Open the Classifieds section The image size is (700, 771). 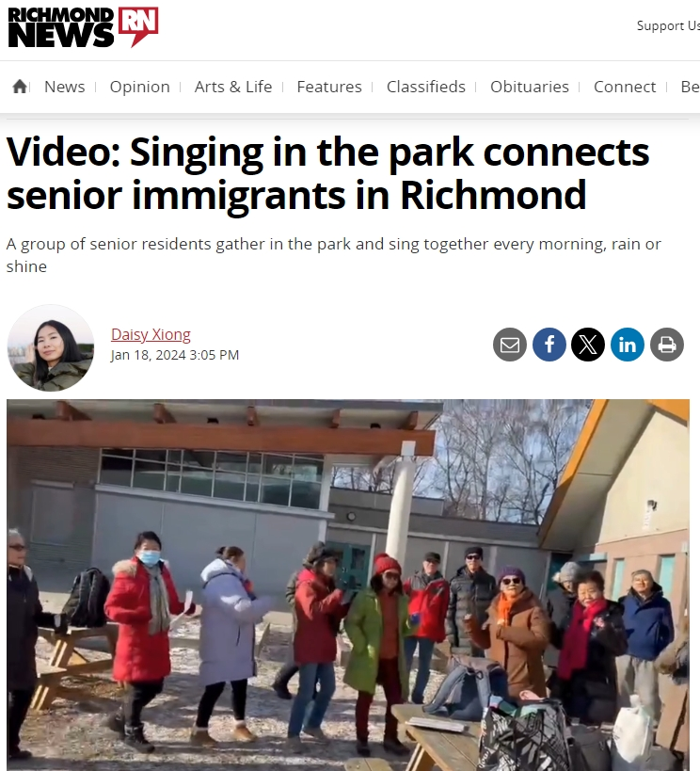coord(425,87)
